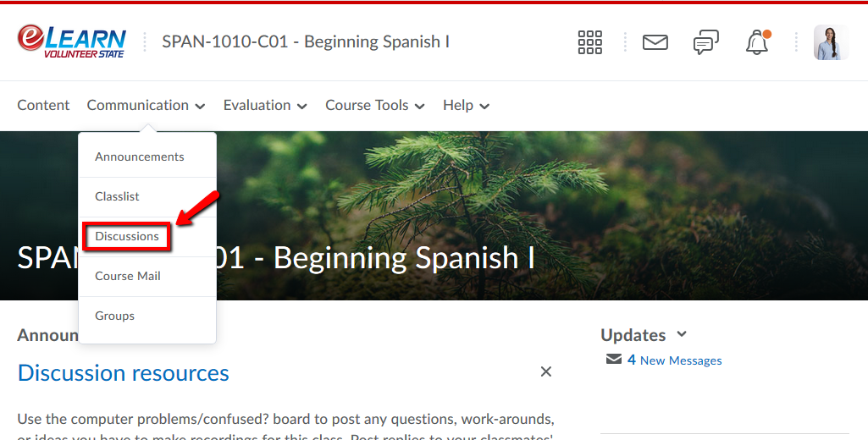
Task: Open Course Mail from the menu
Action: [x=127, y=276]
